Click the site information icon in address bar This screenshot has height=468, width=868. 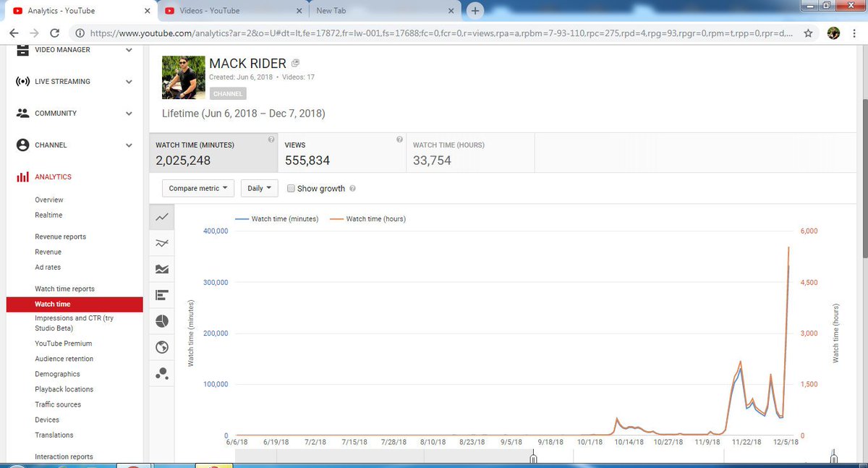pos(80,33)
